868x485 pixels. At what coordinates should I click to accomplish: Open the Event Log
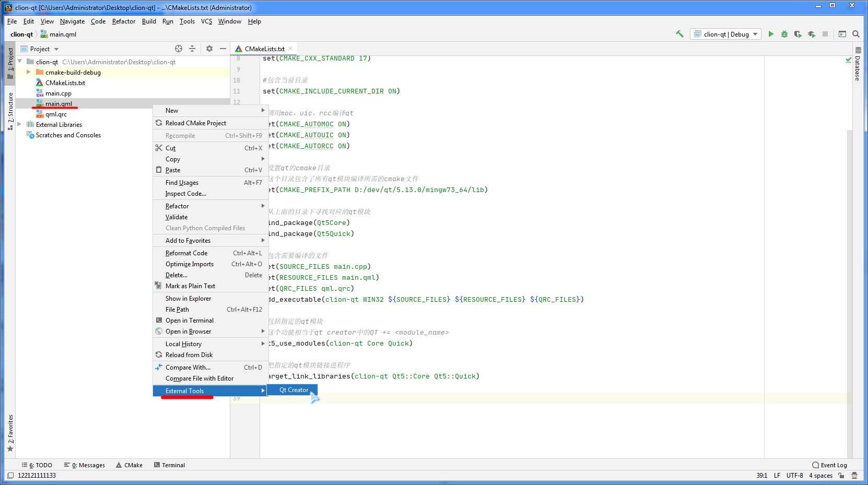point(829,465)
